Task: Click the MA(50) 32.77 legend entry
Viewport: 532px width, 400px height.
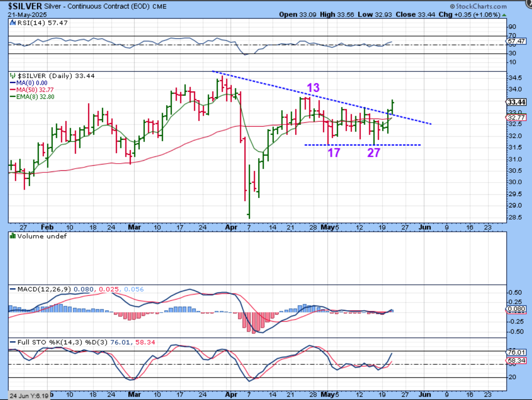Action: (32, 90)
